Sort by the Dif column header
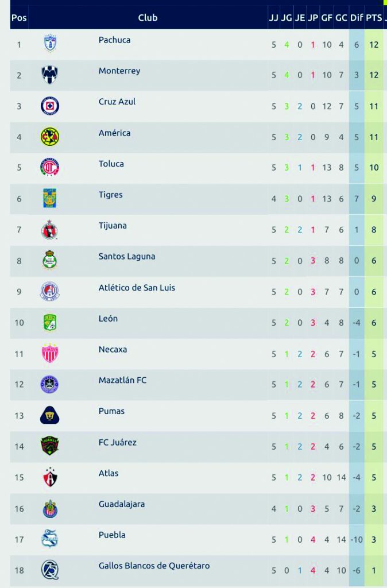The image size is (387, 588). (x=356, y=18)
